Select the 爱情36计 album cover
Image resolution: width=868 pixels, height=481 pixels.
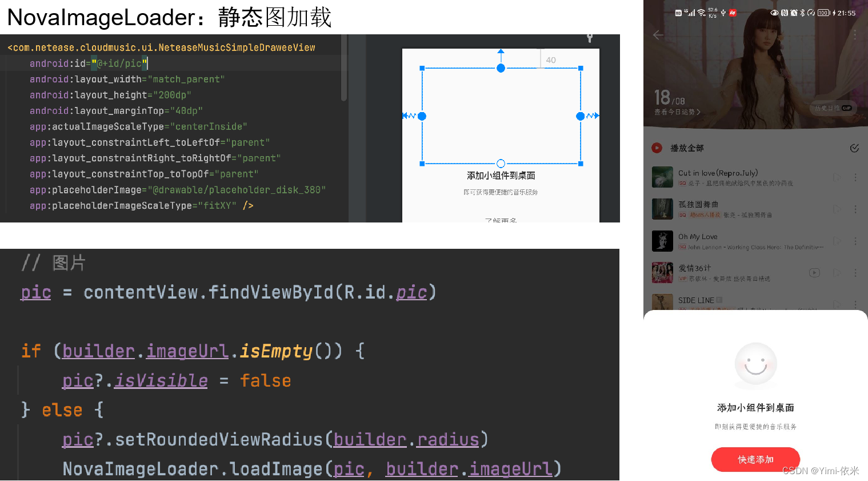(662, 272)
